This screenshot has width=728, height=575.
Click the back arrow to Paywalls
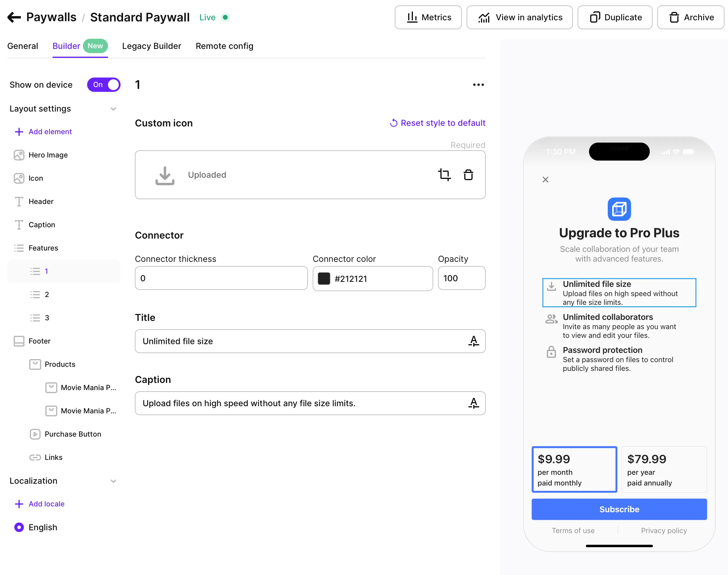(14, 17)
